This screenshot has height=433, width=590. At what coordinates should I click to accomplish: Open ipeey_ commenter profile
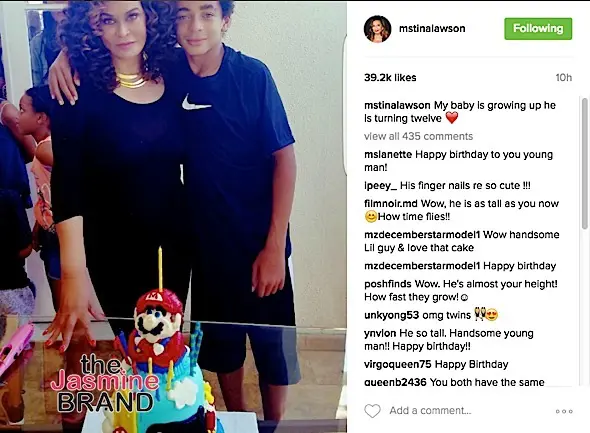click(380, 186)
